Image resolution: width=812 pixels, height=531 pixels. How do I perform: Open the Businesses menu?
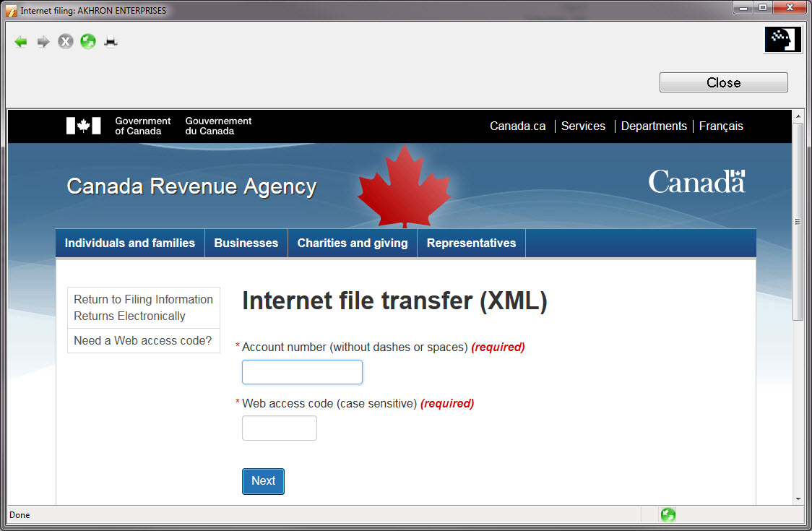point(246,243)
